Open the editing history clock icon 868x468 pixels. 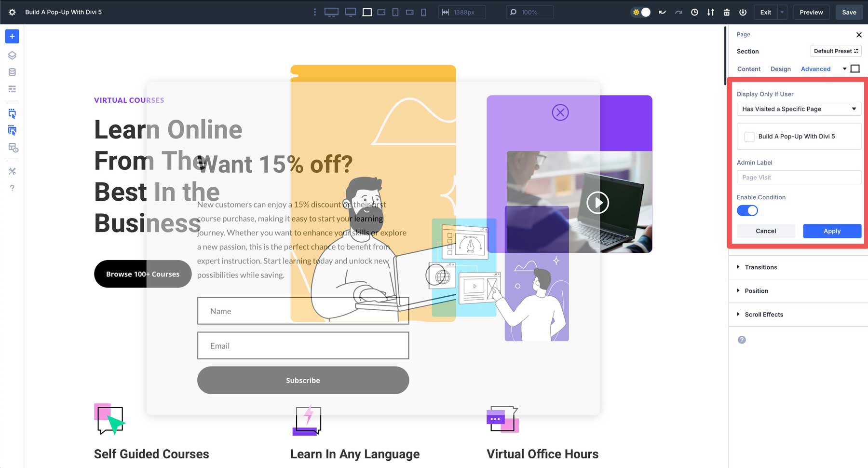tap(694, 12)
